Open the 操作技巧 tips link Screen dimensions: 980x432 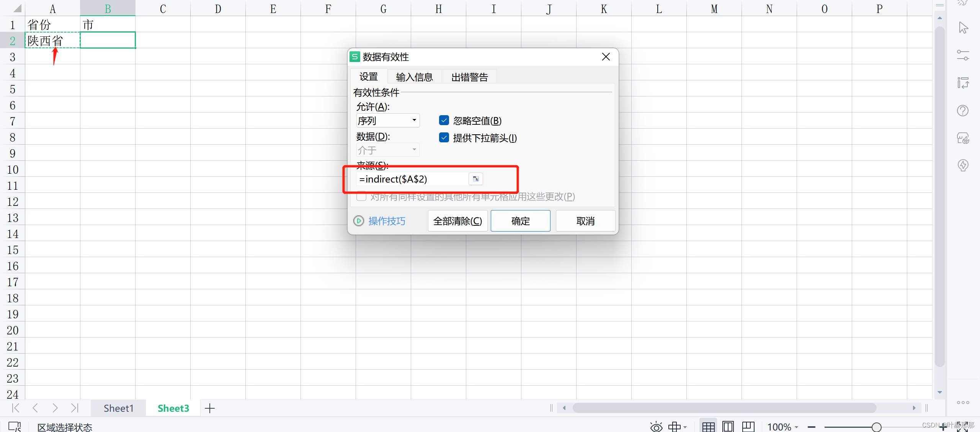[387, 221]
